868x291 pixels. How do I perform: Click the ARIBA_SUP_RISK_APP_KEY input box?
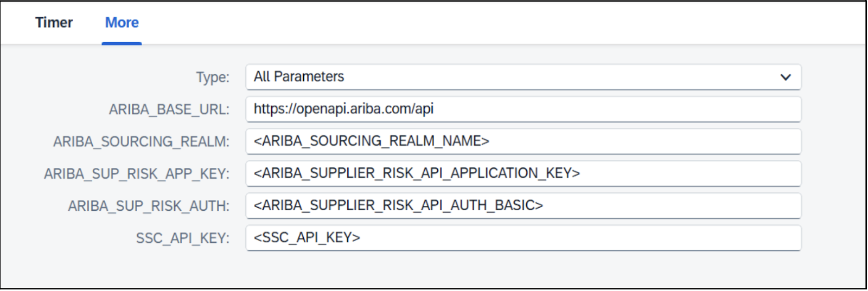point(524,173)
